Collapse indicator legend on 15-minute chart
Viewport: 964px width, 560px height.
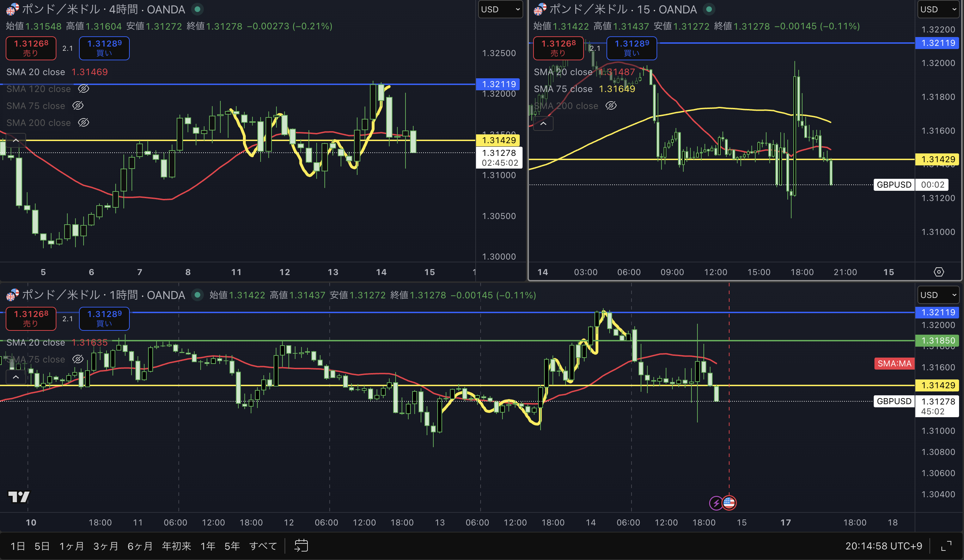(543, 123)
